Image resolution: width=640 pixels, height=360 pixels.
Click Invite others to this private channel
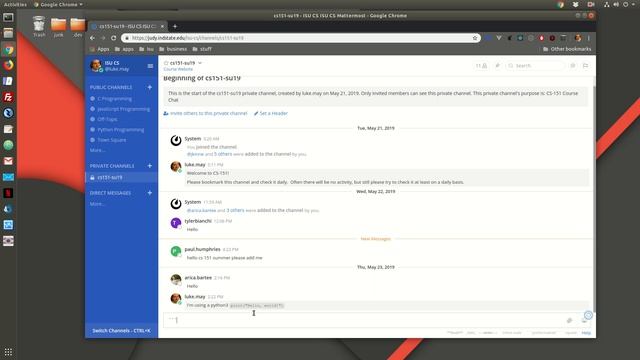click(x=205, y=113)
